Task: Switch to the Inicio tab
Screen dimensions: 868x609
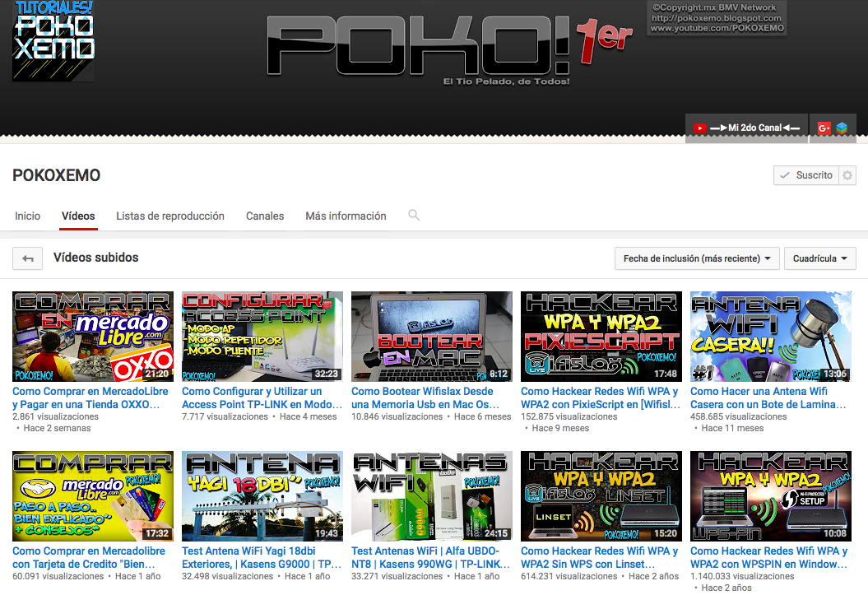Action: coord(28,216)
